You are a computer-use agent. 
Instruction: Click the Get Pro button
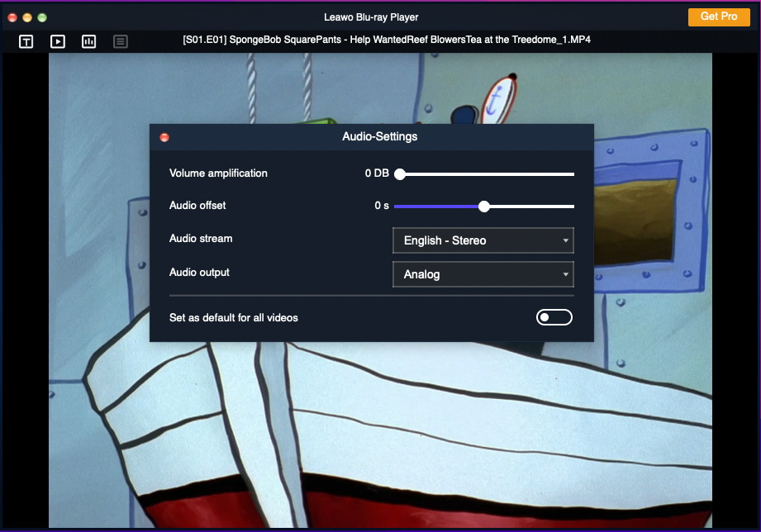719,17
